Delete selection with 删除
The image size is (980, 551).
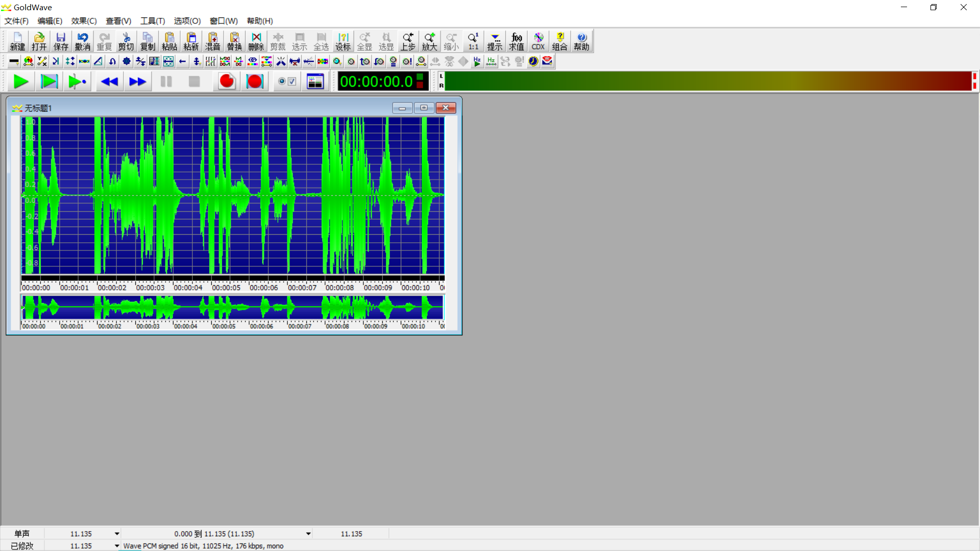(256, 41)
